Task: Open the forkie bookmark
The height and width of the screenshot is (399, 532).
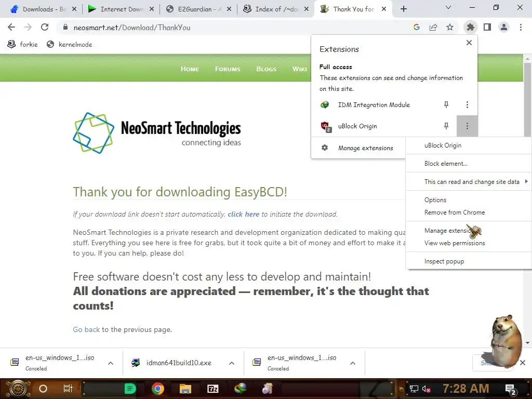Action: (22, 45)
